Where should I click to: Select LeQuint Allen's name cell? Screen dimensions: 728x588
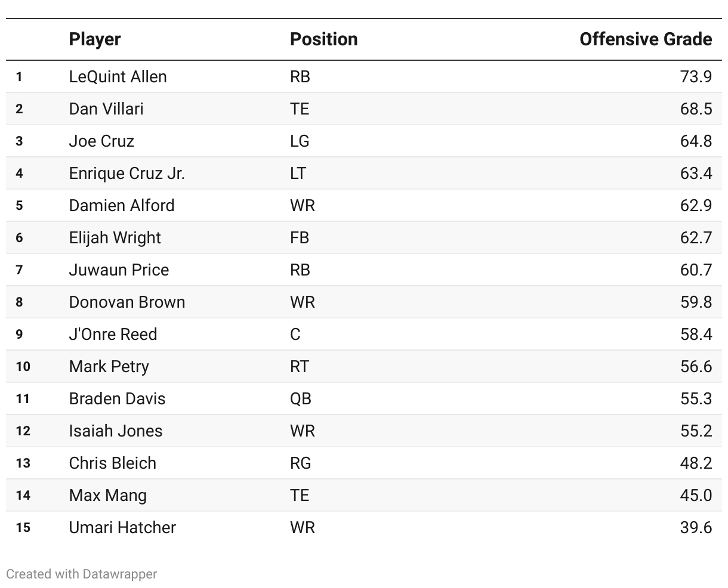(x=118, y=77)
